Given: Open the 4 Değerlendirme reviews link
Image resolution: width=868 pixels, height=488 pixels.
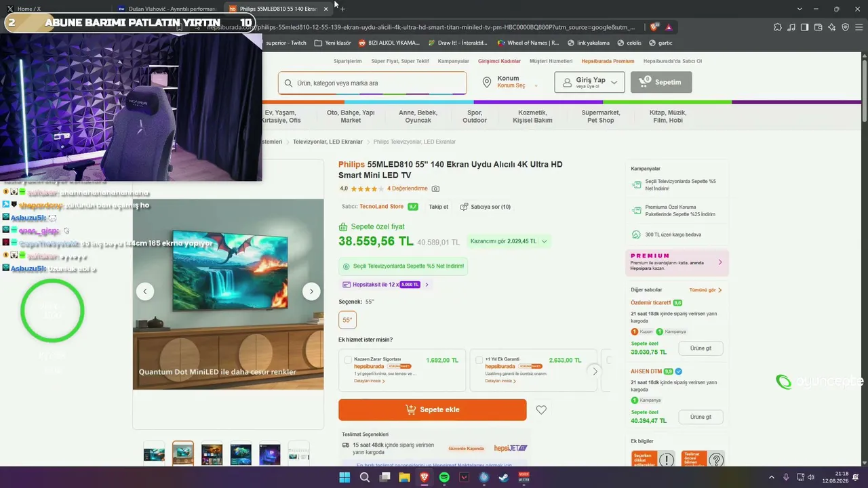Looking at the screenshot, I should pyautogui.click(x=408, y=188).
